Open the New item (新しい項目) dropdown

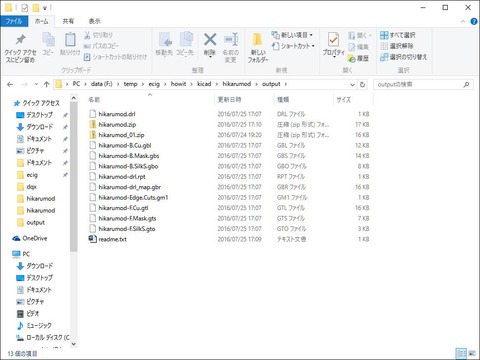pos(293,35)
